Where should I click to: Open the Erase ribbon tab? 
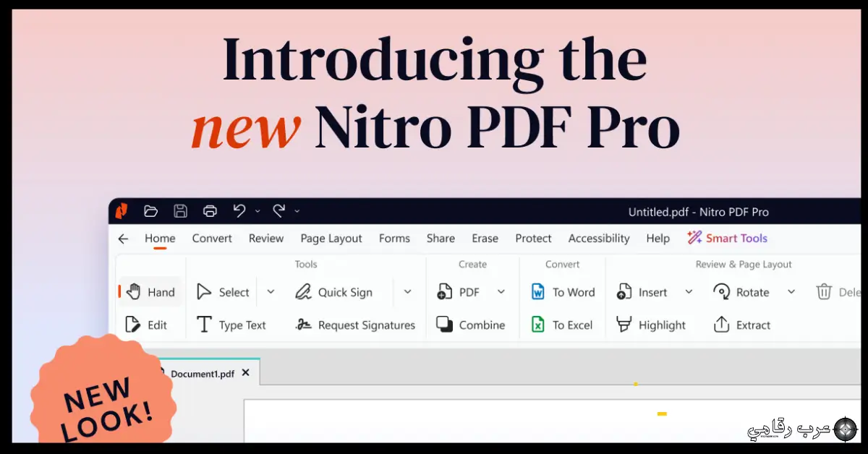click(485, 239)
